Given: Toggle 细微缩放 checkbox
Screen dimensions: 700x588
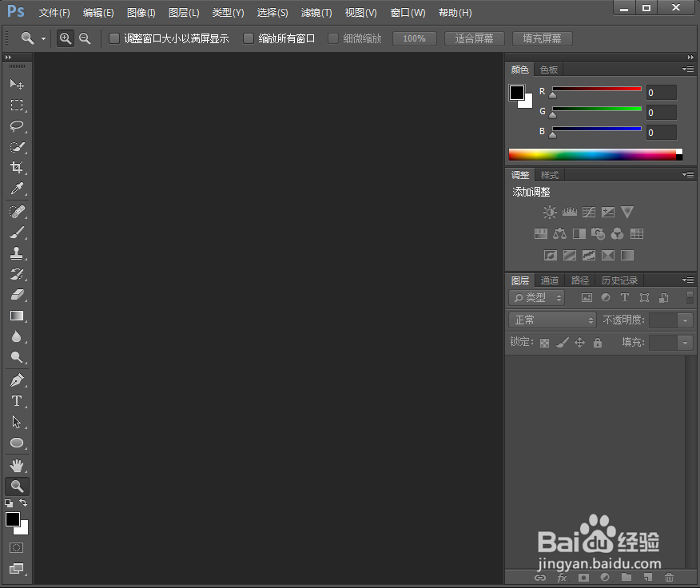Looking at the screenshot, I should (333, 38).
